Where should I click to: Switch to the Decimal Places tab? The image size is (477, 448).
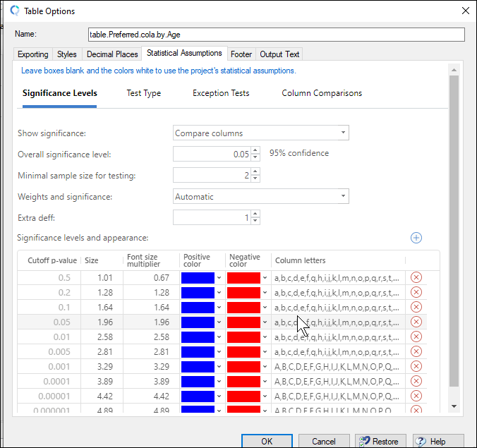tap(111, 54)
